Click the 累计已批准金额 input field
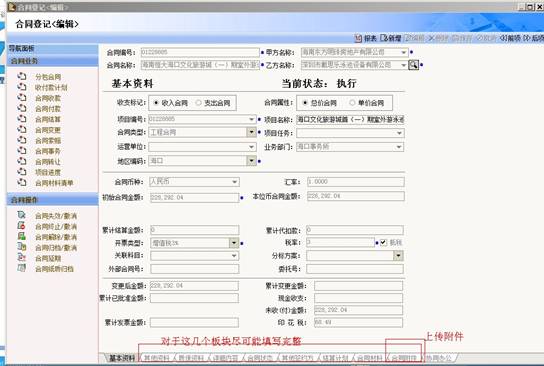 pyautogui.click(x=194, y=298)
